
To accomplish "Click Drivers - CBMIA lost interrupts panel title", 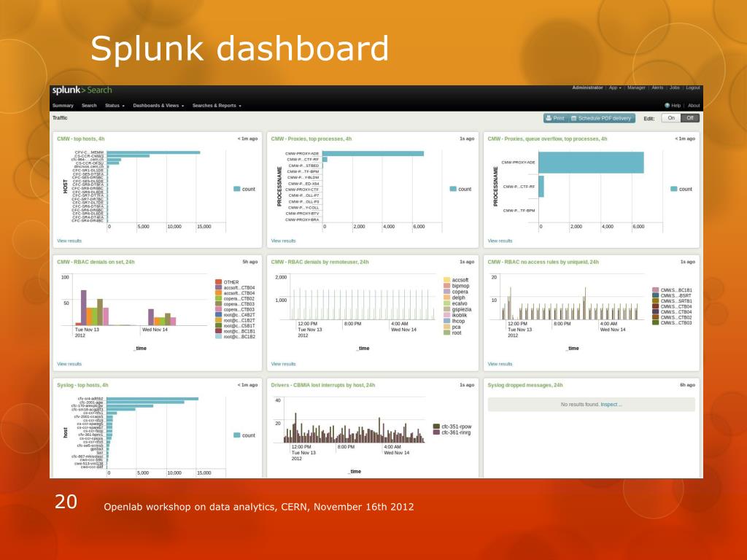I will (323, 385).
